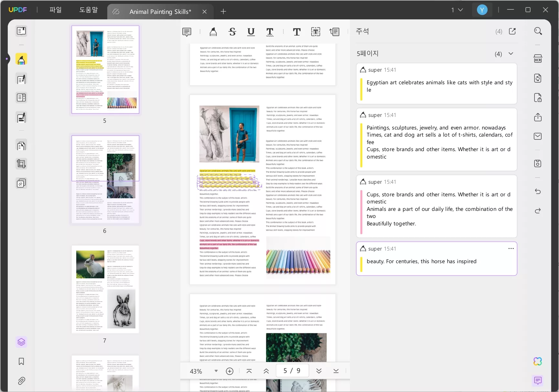The width and height of the screenshot is (559, 392).
Task: Jump to the next page with the down arrow
Action: (x=319, y=371)
